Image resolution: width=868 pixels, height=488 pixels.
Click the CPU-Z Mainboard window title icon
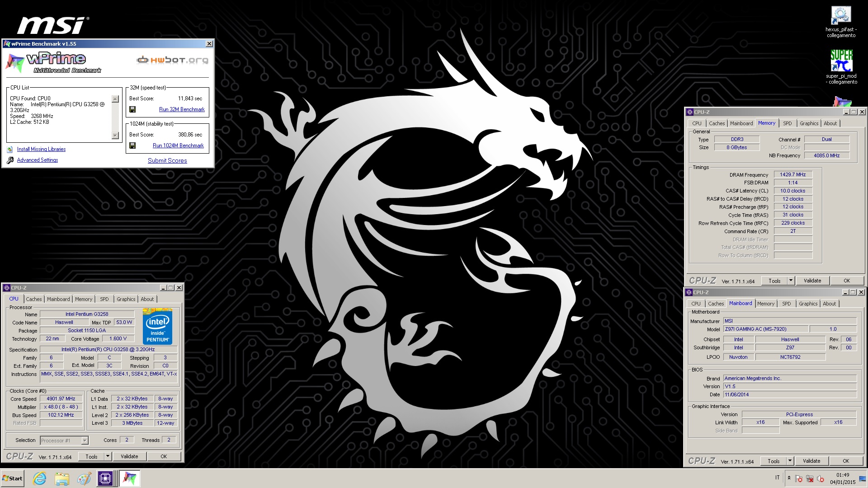click(x=689, y=292)
